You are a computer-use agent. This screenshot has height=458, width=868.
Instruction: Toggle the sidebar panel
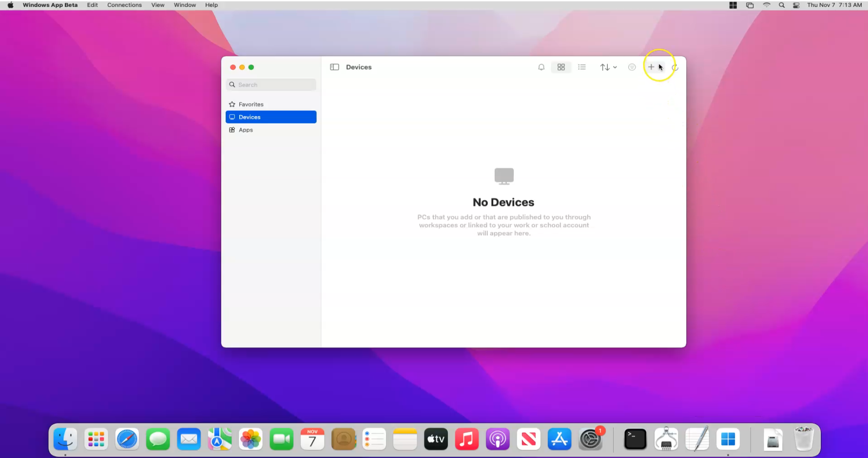click(334, 67)
